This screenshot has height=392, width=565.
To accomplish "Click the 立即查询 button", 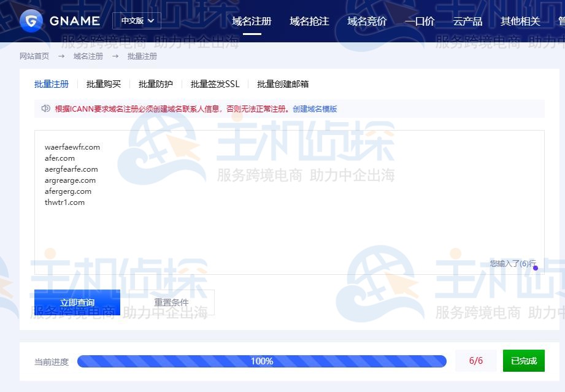I will pos(77,302).
